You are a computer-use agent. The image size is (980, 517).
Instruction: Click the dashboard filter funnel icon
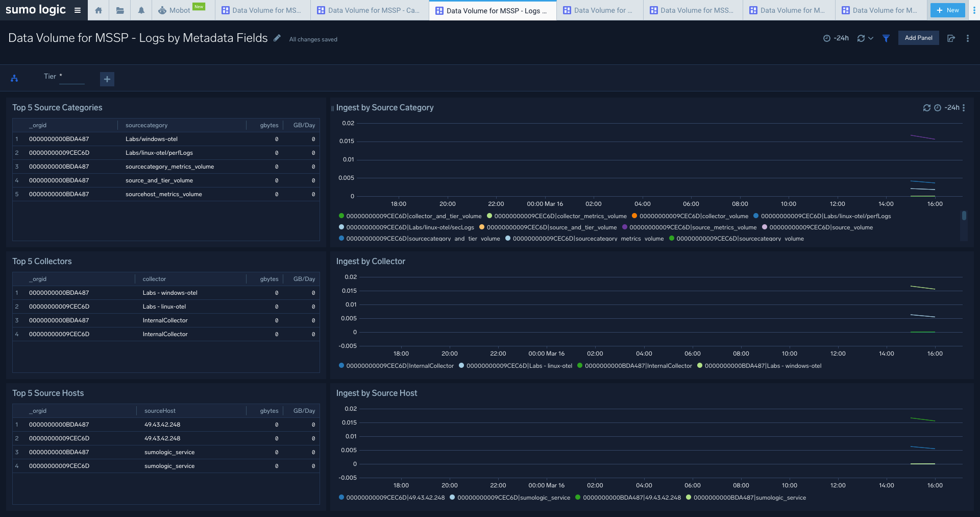(x=886, y=38)
